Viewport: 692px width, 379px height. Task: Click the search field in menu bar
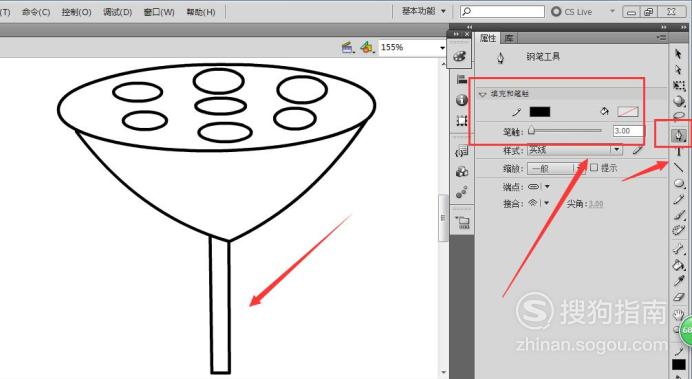502,11
